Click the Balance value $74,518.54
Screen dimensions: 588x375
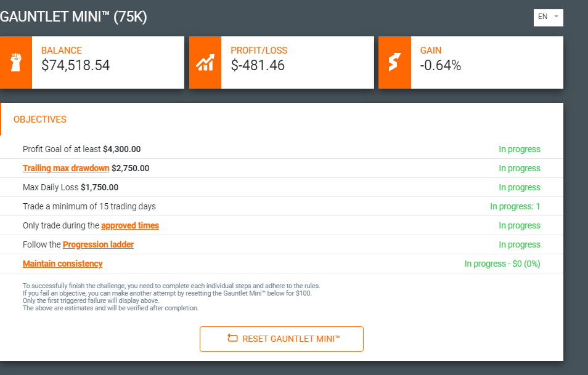tap(75, 65)
